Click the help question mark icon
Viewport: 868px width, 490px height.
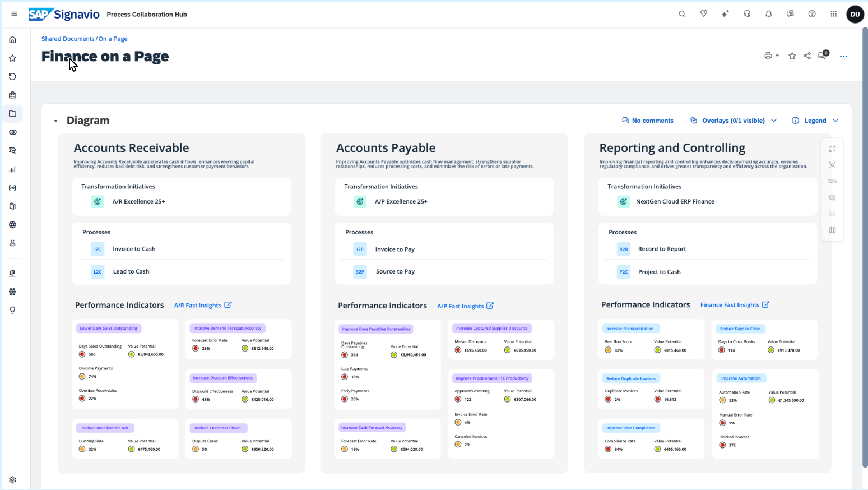click(x=812, y=14)
